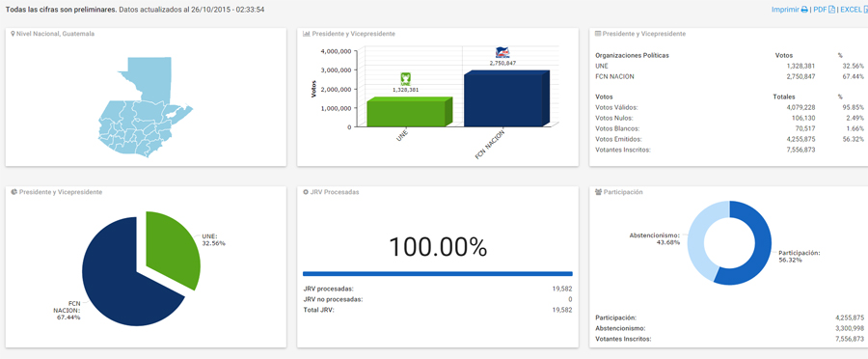Viewport: 868px width, 359px height.
Task: Click the FCN NACION party logo above bar
Action: point(502,53)
